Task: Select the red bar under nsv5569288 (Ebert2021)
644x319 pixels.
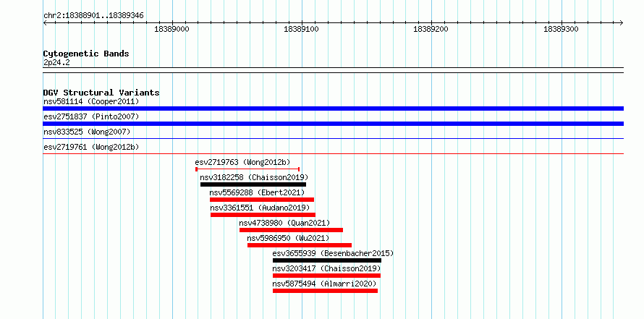Action: coord(262,200)
